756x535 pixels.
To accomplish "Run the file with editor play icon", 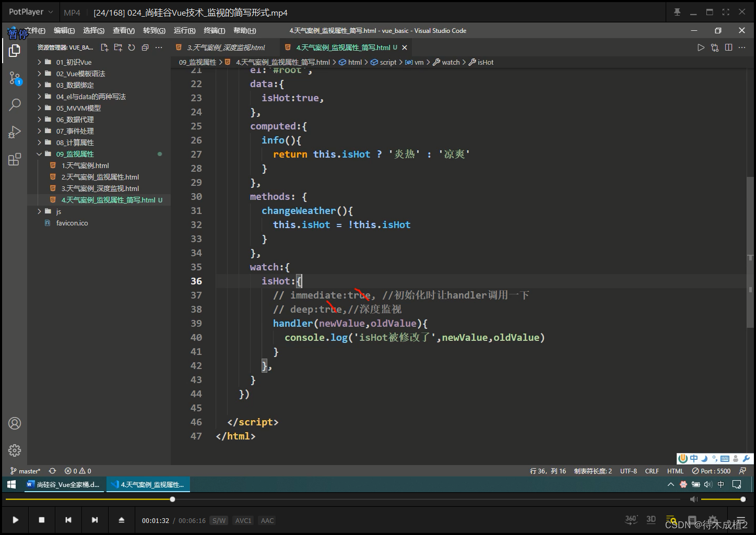I will click(701, 47).
